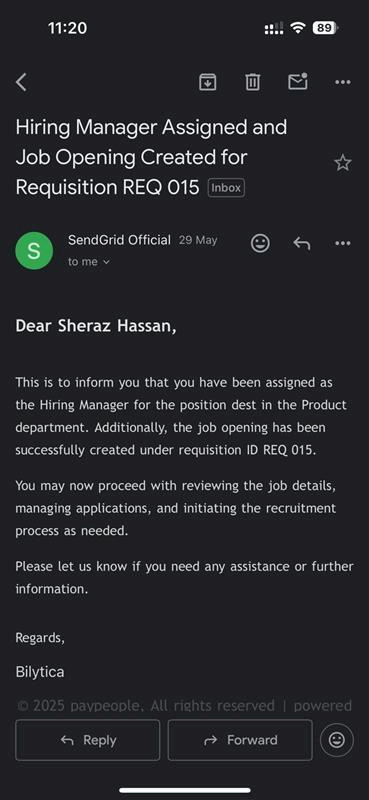This screenshot has height=800, width=369.
Task: Open the sender row more options menu
Action: tap(342, 243)
